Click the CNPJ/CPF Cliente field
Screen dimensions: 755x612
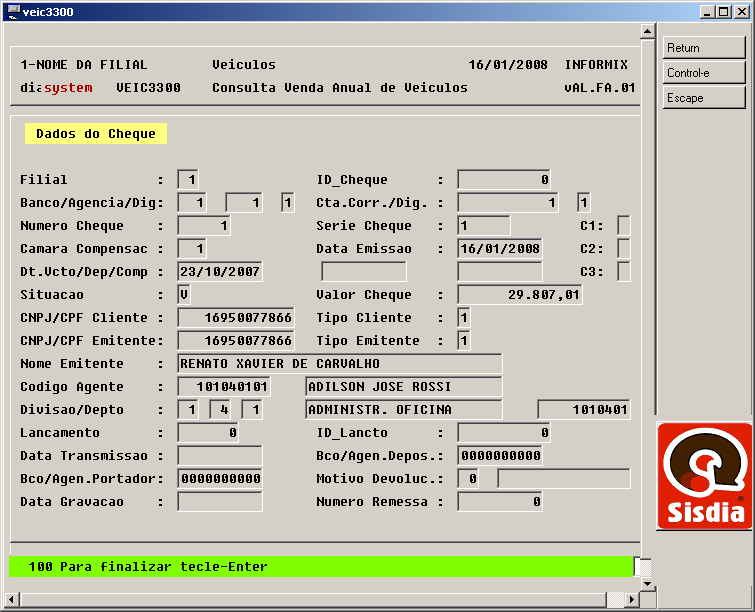[x=236, y=317]
